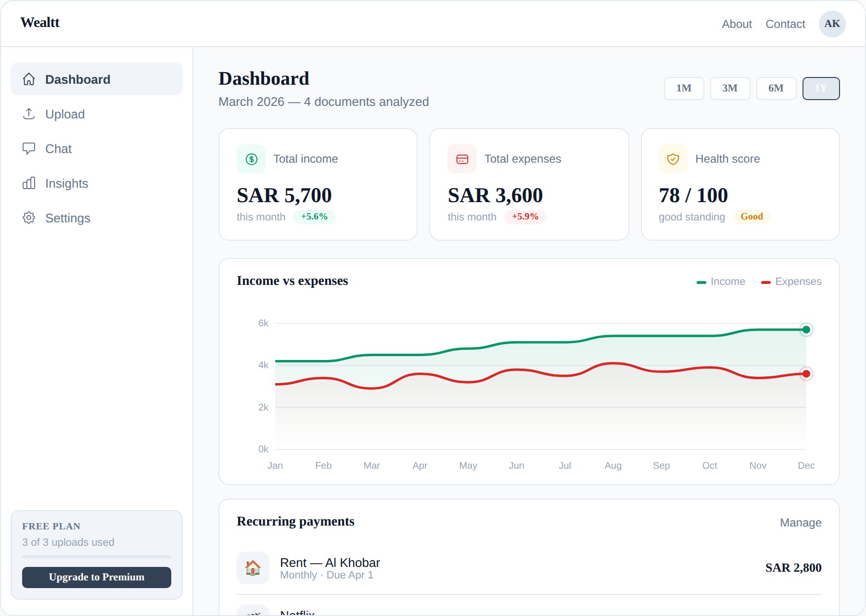Open Insights using the bar chart icon
The height and width of the screenshot is (616, 866).
(29, 183)
